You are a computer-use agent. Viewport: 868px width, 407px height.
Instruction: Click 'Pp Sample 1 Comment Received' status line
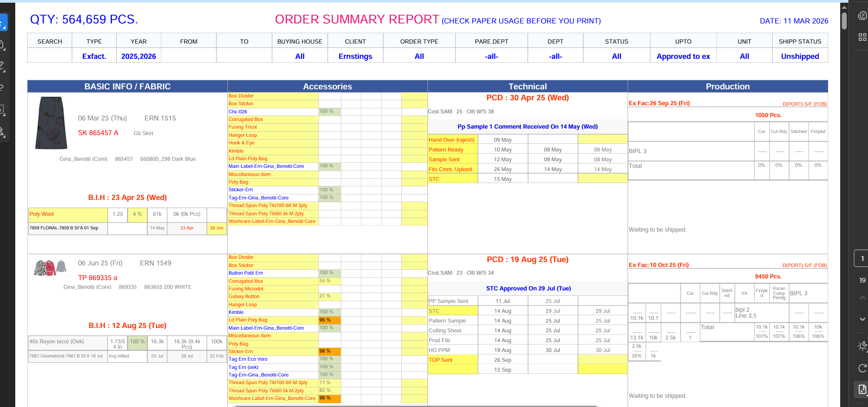click(528, 126)
